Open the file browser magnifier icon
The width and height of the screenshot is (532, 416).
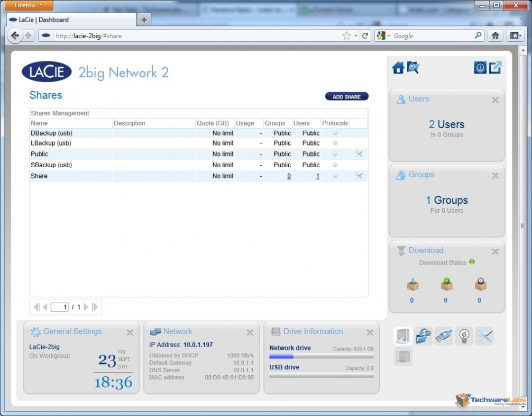(413, 68)
